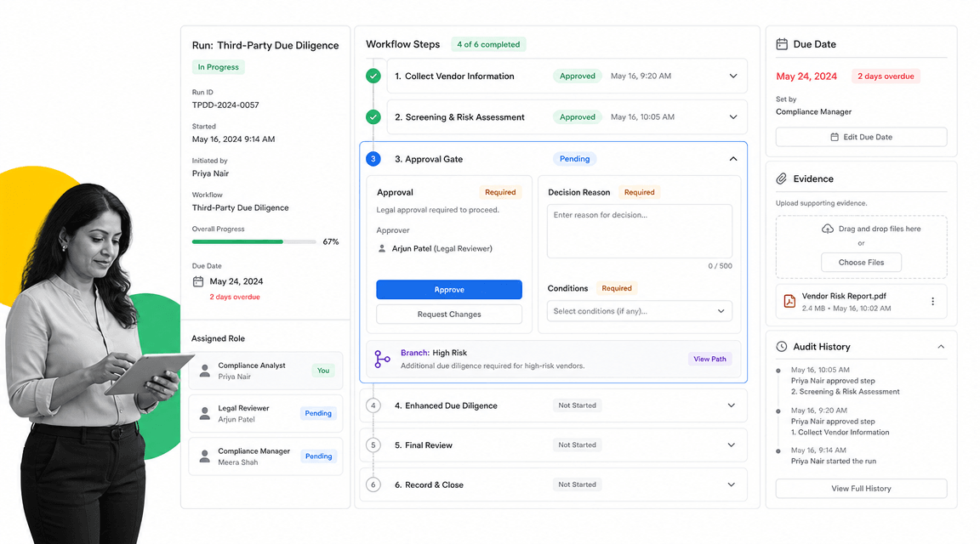Click the You badge on Compliance Analyst

(x=323, y=371)
